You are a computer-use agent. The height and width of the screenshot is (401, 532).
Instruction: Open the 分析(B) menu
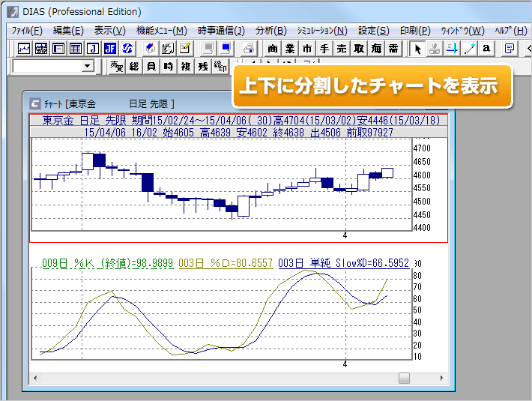point(270,31)
